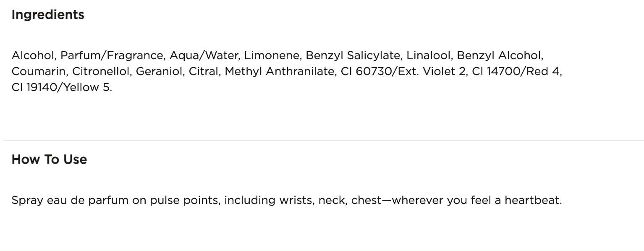Click Benzyl Salicylate ingredient
The height and width of the screenshot is (251, 644).
(x=352, y=55)
